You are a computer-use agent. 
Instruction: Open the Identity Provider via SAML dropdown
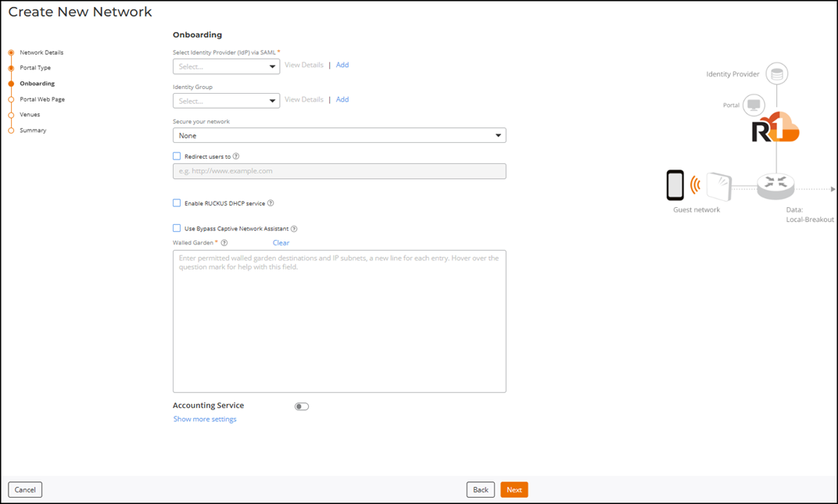click(x=226, y=66)
